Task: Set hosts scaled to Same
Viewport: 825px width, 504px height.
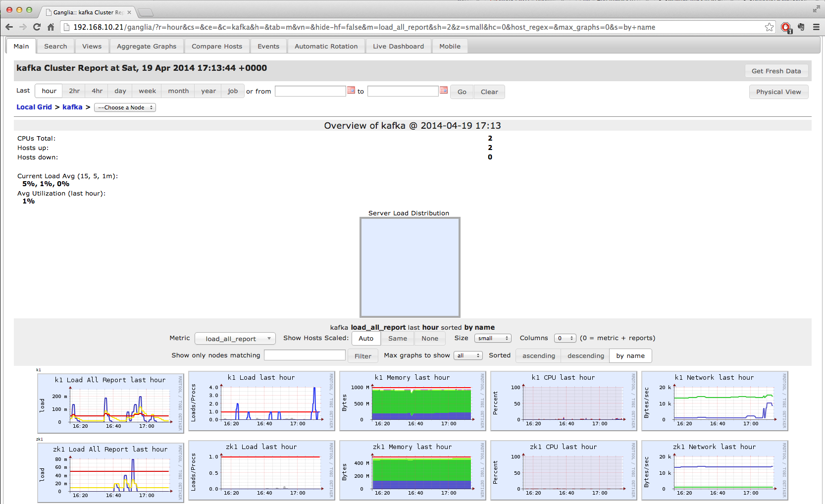Action: tap(398, 339)
